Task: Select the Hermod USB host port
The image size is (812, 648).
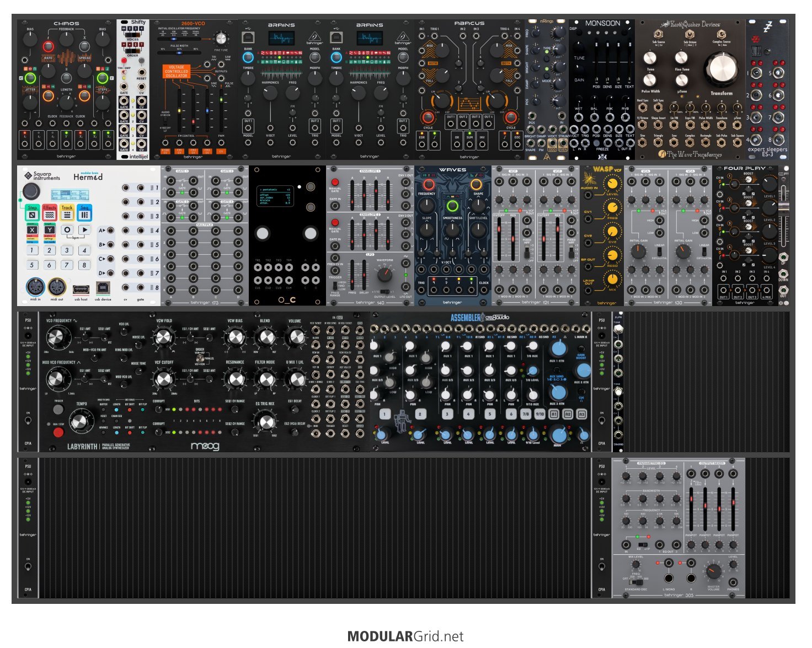Action: [81, 288]
